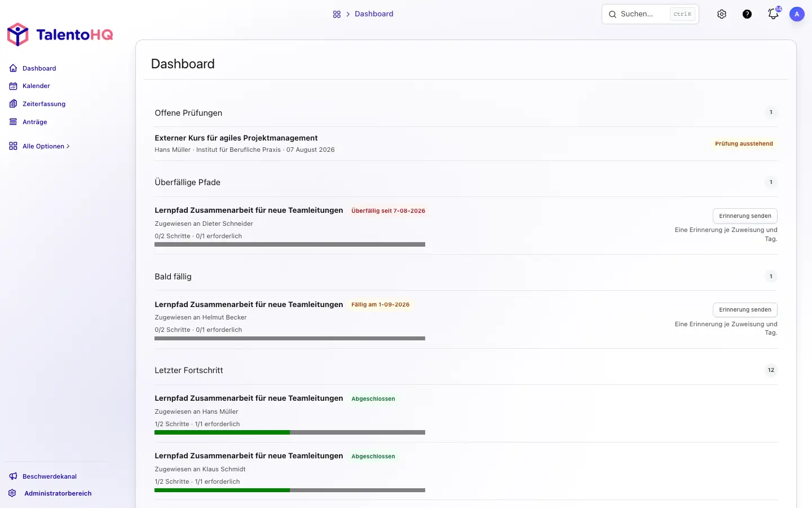This screenshot has width=812, height=508.
Task: Click the Überfällig seit 7-08-2026 badge
Action: tap(388, 211)
